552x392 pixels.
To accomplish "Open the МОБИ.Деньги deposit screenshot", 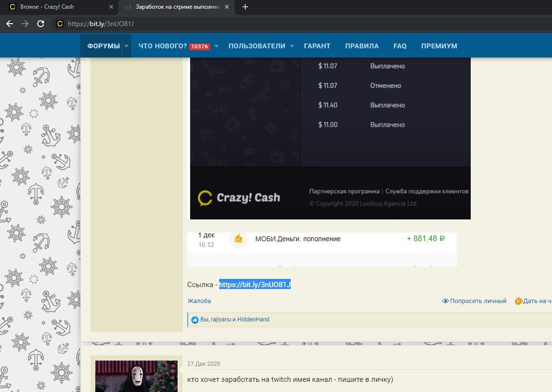I will (322, 249).
